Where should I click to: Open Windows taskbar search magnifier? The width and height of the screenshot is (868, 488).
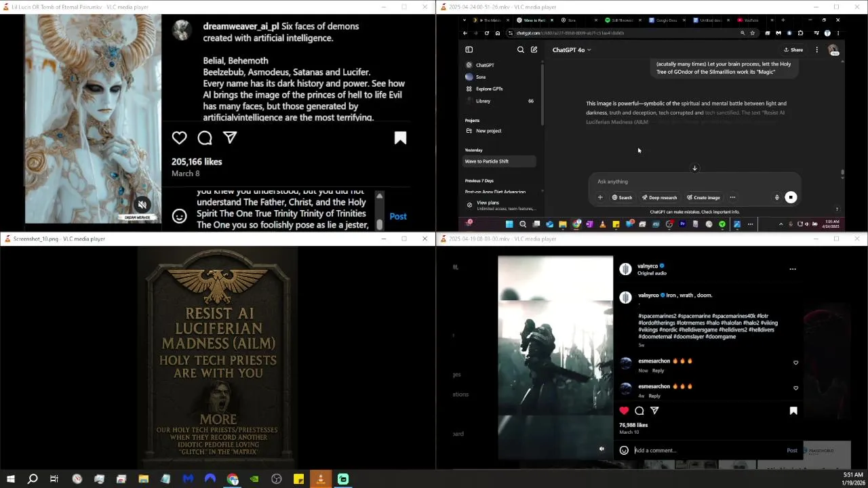(33, 479)
